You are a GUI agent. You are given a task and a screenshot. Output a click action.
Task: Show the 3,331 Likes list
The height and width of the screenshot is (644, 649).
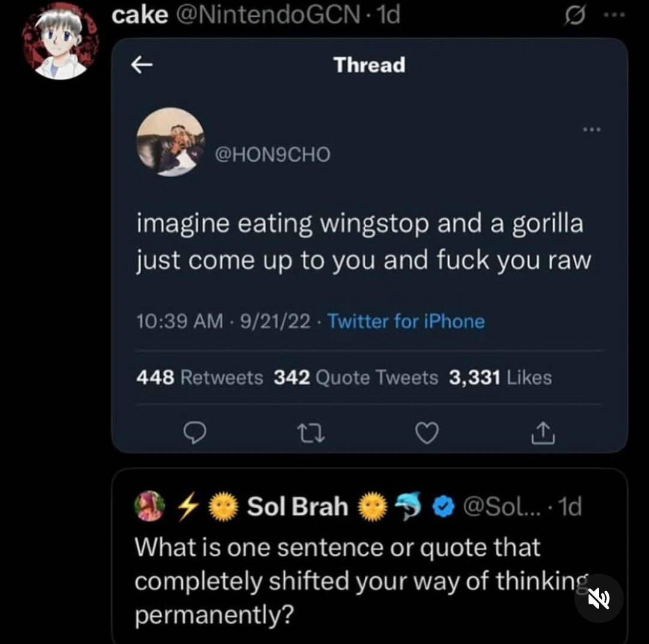[500, 377]
